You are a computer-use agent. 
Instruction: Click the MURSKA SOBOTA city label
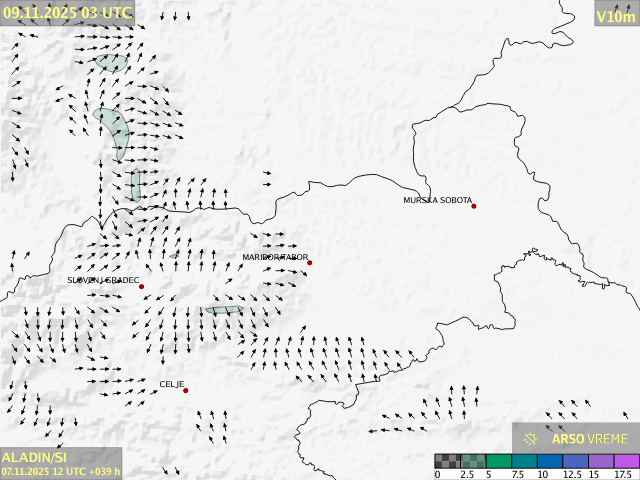[438, 201]
